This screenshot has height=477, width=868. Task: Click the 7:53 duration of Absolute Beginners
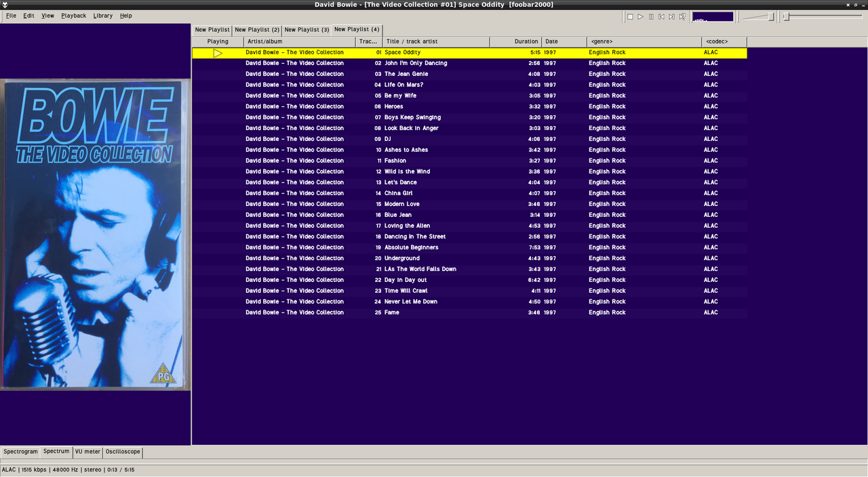tap(534, 247)
